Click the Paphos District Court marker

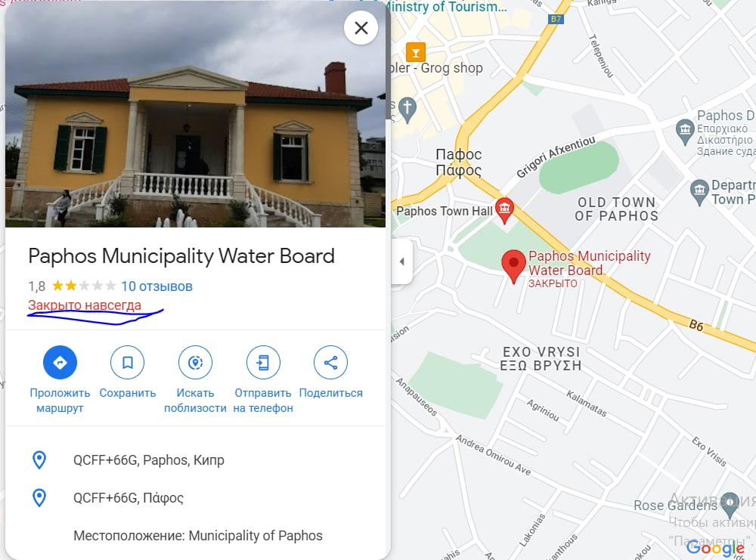coord(685,131)
